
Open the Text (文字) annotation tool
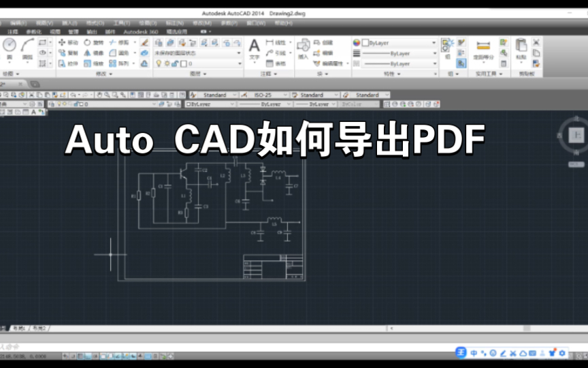tap(255, 50)
